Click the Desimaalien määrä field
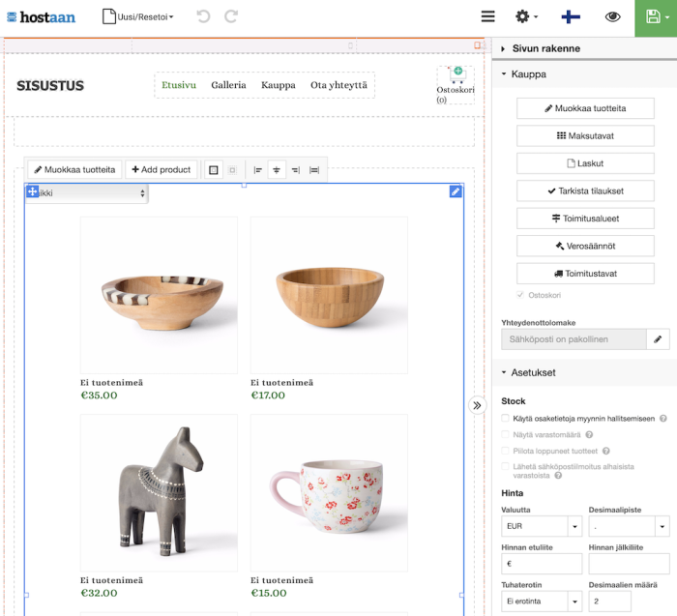Viewport: 677px width, 616px height. [609, 601]
